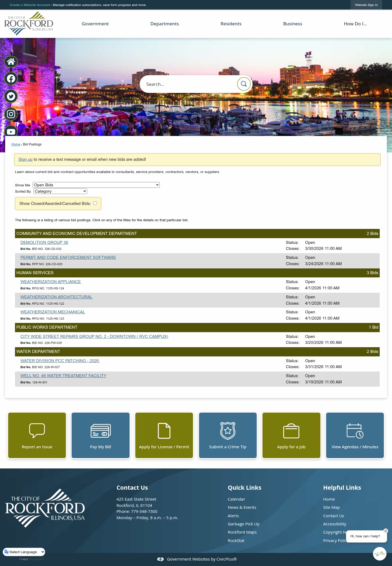The height and width of the screenshot is (566, 392).
Task: Open the Government menu
Action: click(x=95, y=24)
